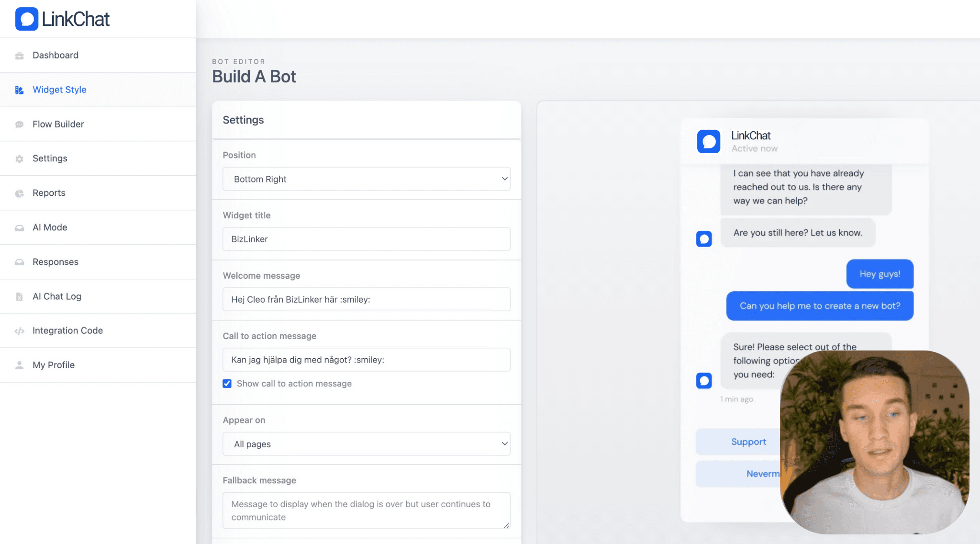980x544 pixels.
Task: Open the Dashboard menu item
Action: (x=98, y=55)
